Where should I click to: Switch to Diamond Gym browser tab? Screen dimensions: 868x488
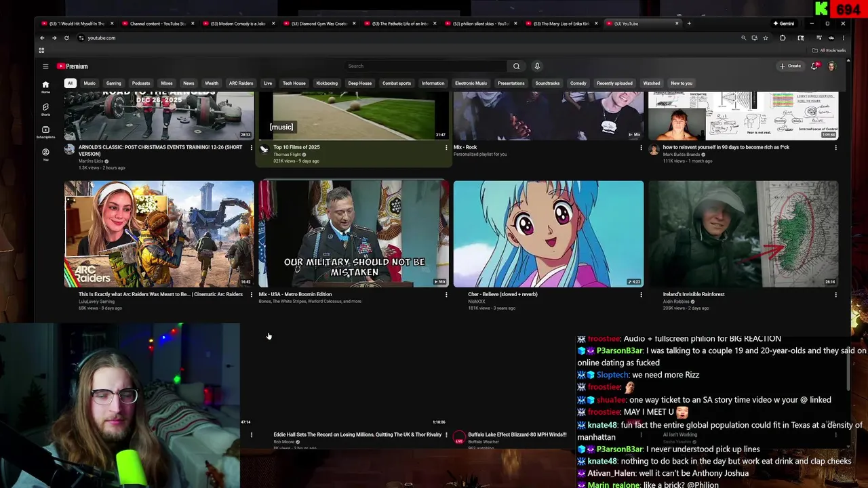[x=318, y=24]
